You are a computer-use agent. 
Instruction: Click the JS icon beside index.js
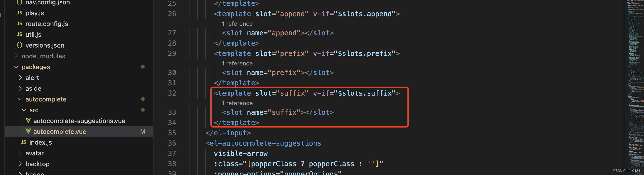click(24, 142)
